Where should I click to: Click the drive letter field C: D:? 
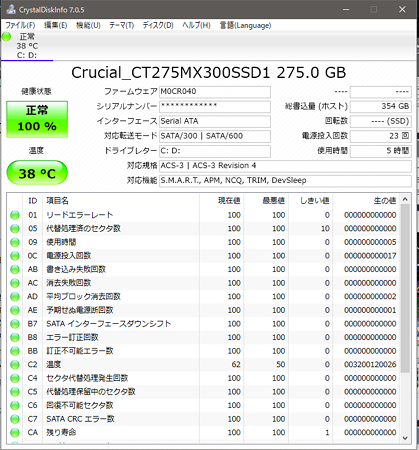[215, 151]
